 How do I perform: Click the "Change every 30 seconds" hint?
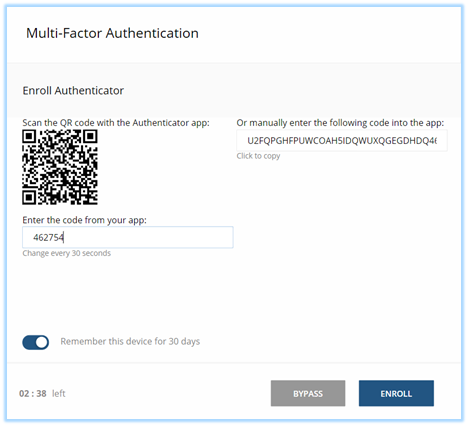tap(67, 253)
